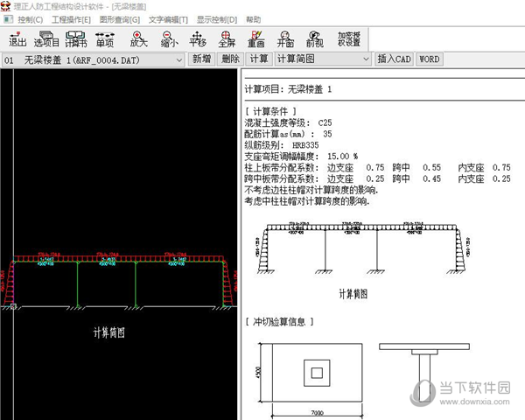Switch to 全屏 full screen view
Viewport: 525px width, 420px height.
click(x=227, y=39)
